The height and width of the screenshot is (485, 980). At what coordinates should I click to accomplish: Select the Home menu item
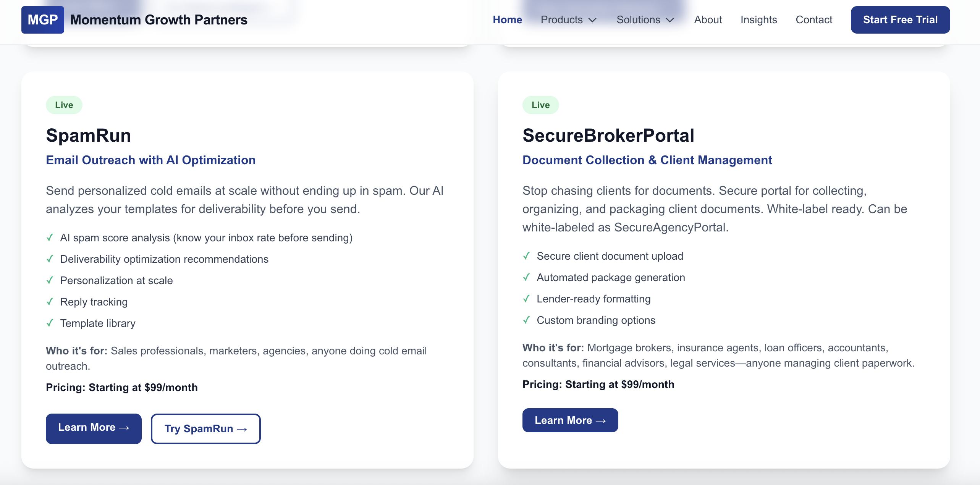coord(507,19)
